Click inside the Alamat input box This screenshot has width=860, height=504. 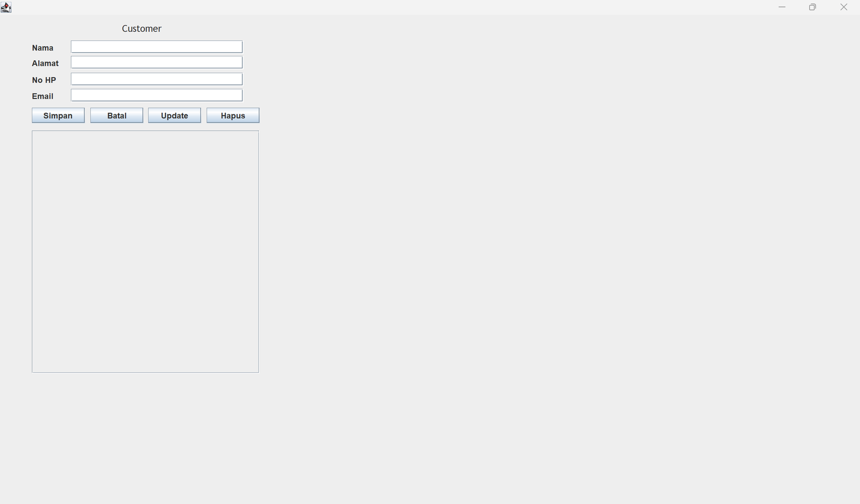(156, 62)
